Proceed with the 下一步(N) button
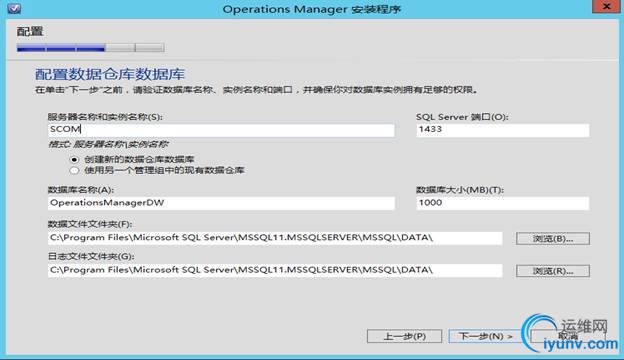Viewport: 624px width, 360px height. 486,336
